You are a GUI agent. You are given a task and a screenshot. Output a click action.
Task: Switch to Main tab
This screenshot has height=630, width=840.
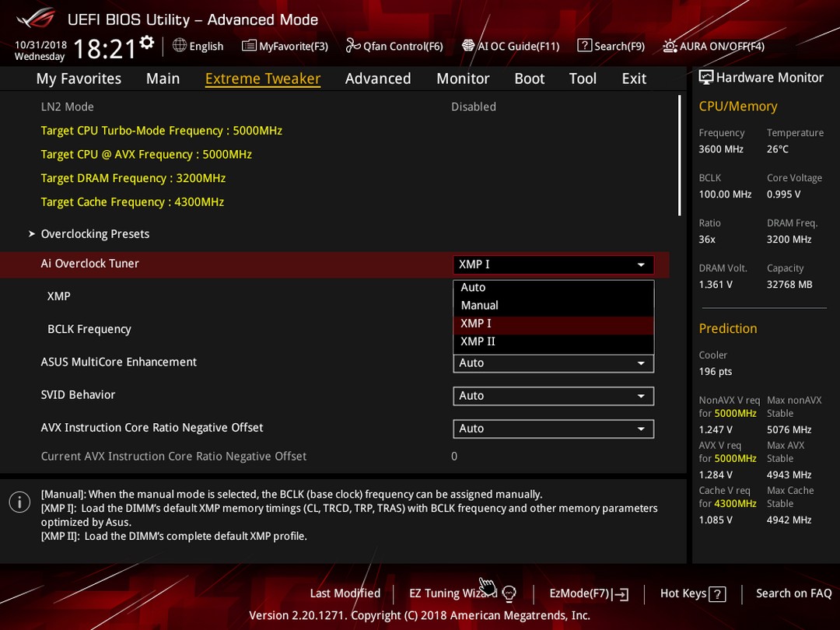163,79
